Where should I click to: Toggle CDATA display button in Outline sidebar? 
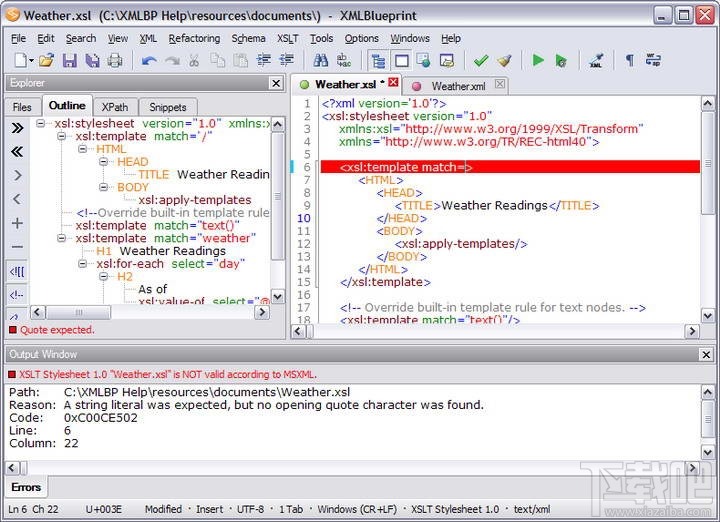(17, 272)
